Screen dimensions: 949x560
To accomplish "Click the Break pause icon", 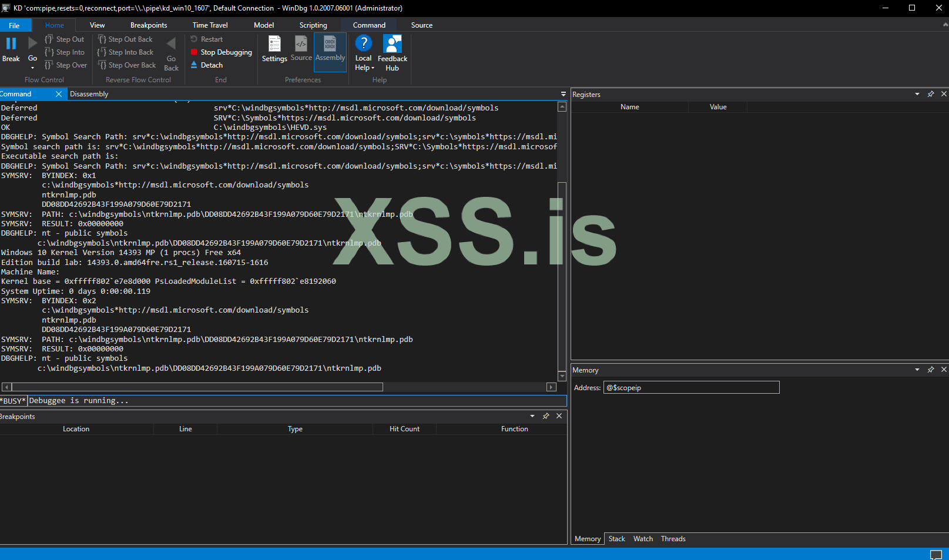I will pos(11,44).
